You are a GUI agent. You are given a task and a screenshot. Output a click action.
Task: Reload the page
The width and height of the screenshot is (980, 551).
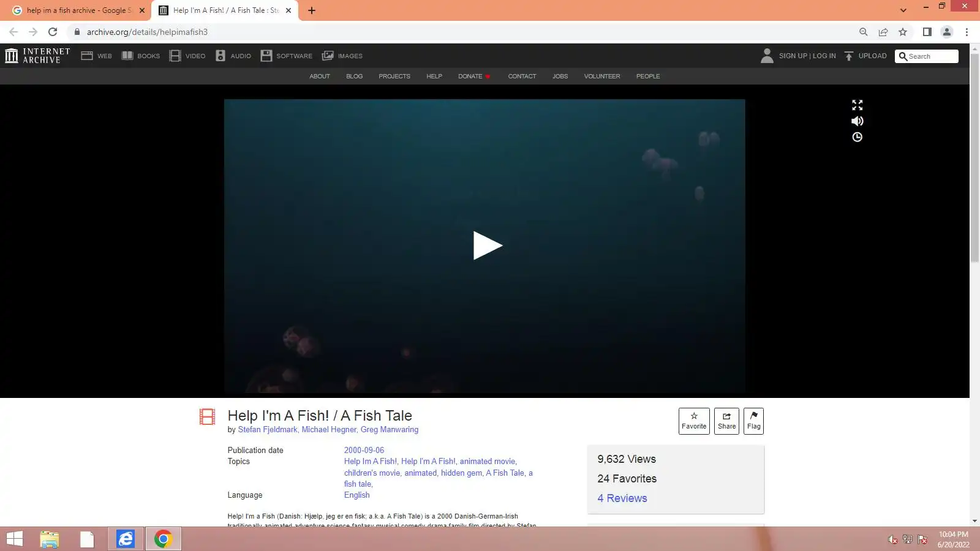point(53,32)
